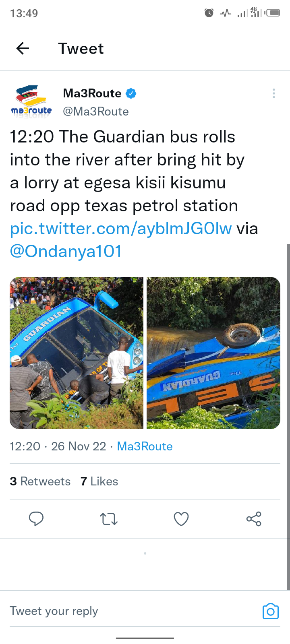The image size is (290, 644).
Task: Open the @Ondanya101 mention
Action: click(x=66, y=252)
